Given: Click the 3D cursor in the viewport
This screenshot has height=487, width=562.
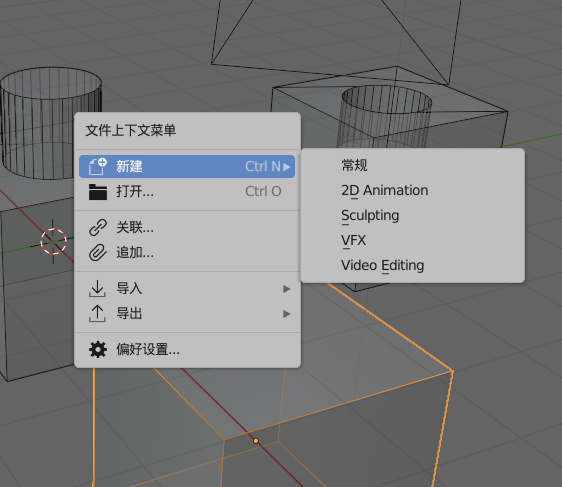Looking at the screenshot, I should [53, 242].
